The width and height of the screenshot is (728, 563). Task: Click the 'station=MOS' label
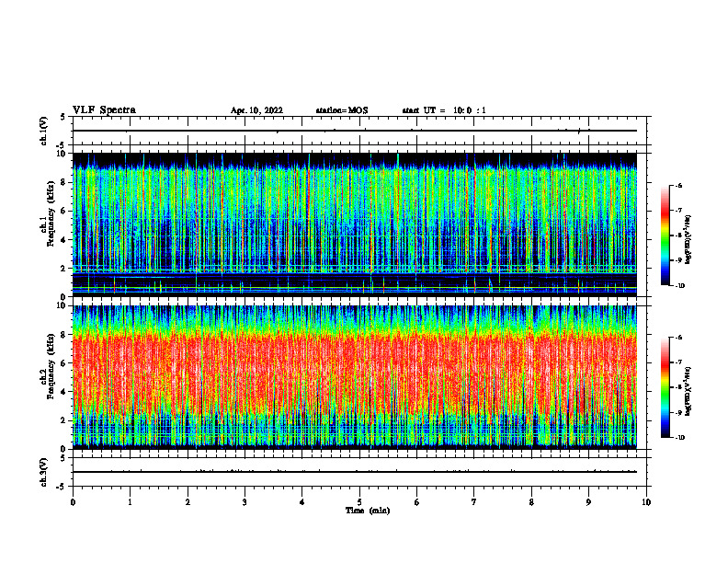point(342,110)
